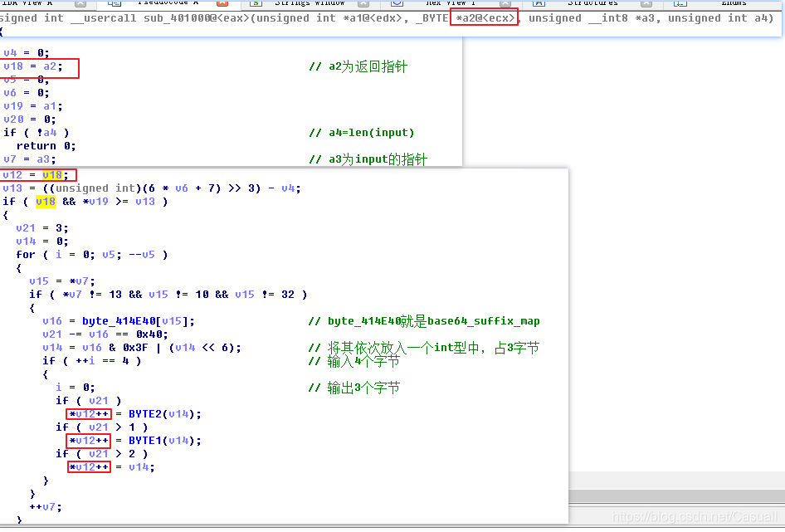Close the Strings window tab
This screenshot has height=532, width=785.
pyautogui.click(x=363, y=3)
